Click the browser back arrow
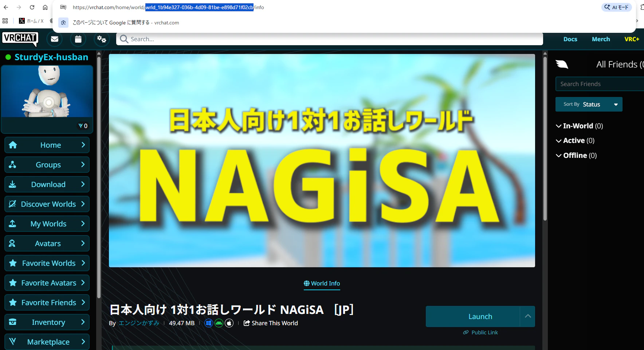Viewport: 644px width, 350px height. coord(6,7)
